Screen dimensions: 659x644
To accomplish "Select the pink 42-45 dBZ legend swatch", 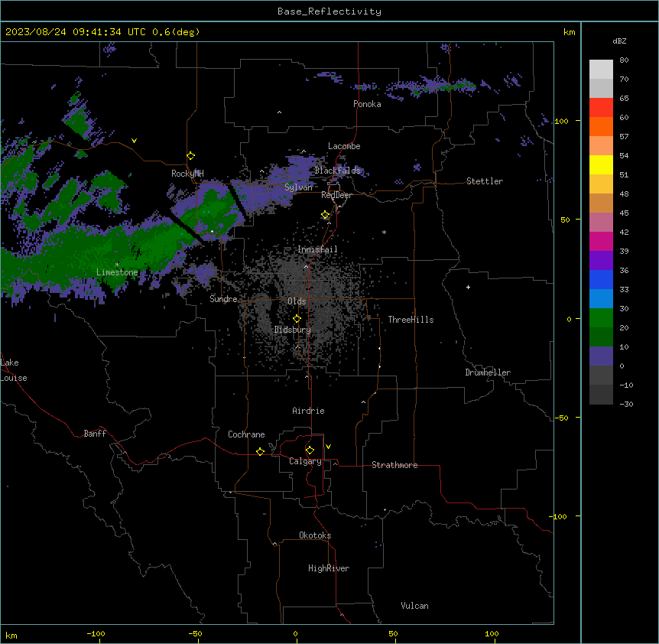I will [x=601, y=223].
